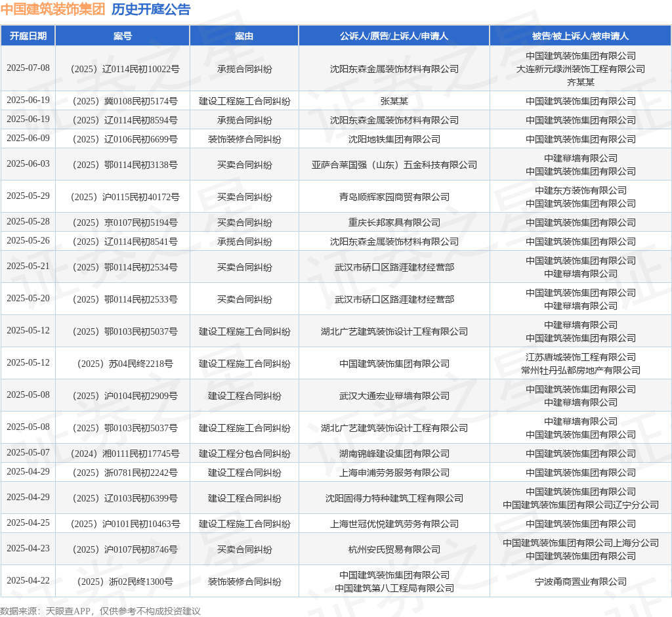
Task: Select the date 2025-04-23
Action: pos(28,548)
